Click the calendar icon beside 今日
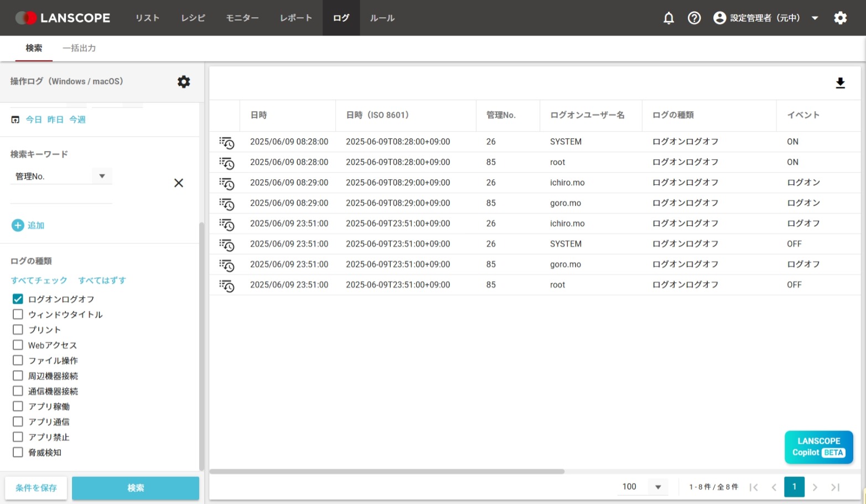The image size is (866, 504). [15, 119]
